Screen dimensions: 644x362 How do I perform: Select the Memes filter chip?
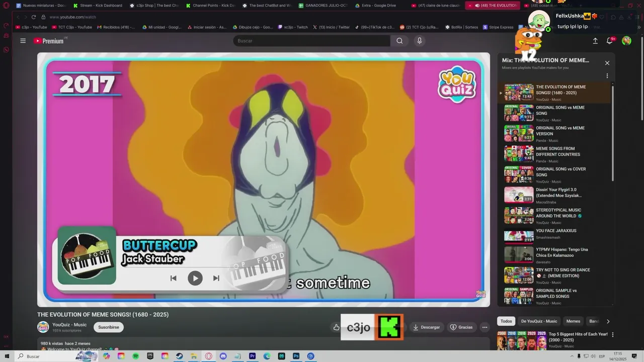573,321
